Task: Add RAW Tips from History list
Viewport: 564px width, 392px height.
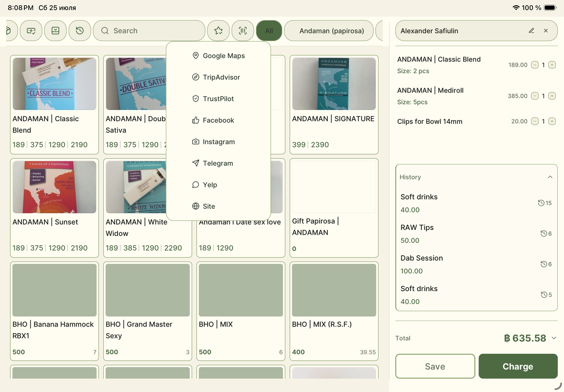Action: [x=476, y=234]
